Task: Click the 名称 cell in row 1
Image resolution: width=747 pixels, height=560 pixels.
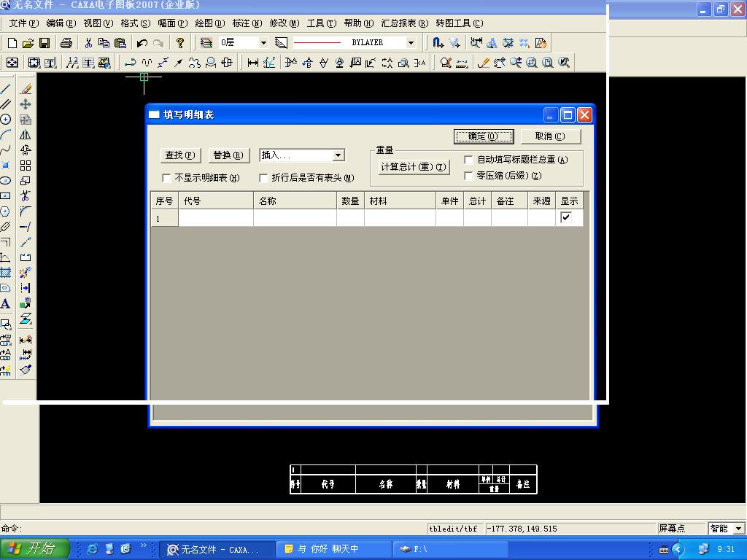Action: (x=295, y=218)
